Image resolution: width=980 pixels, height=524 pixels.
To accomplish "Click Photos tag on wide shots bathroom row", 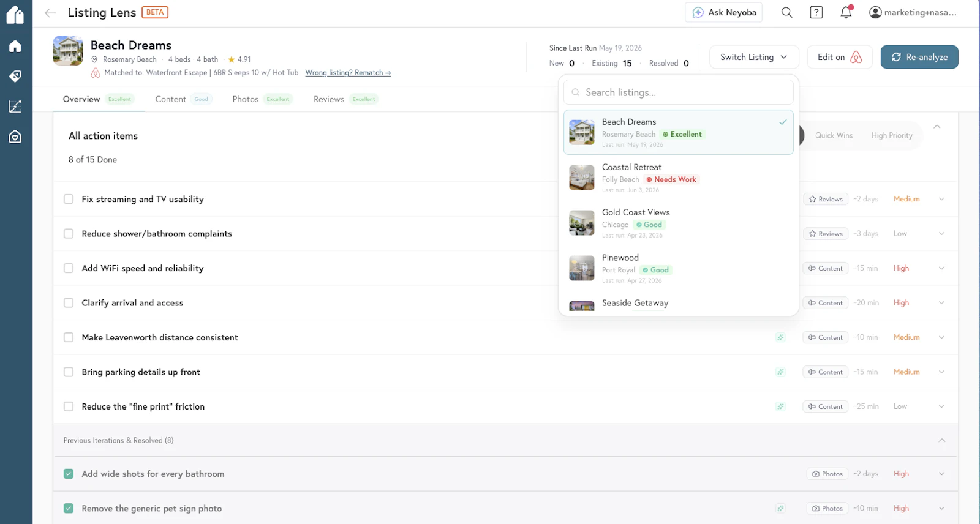I will tap(827, 474).
